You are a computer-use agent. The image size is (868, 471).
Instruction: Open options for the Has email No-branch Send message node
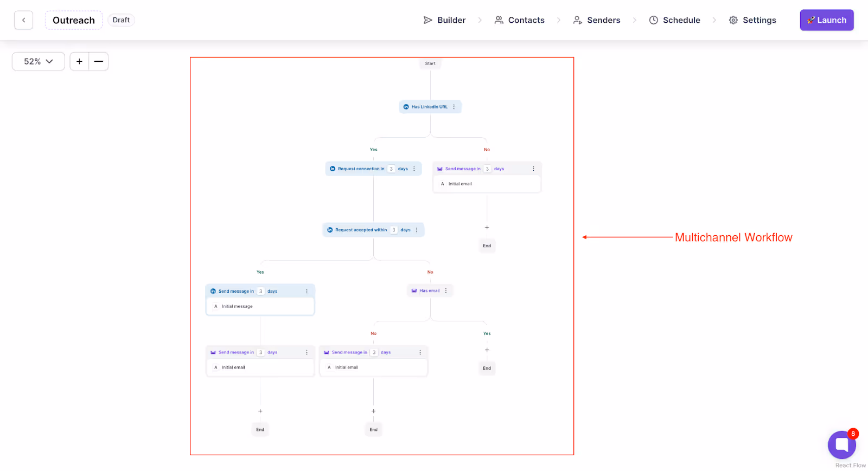420,352
